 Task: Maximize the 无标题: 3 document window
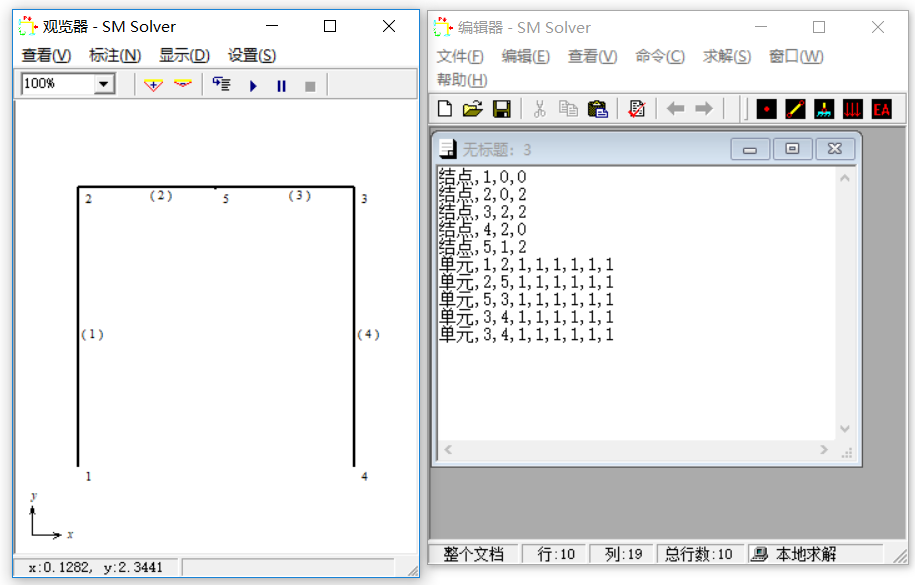click(792, 149)
